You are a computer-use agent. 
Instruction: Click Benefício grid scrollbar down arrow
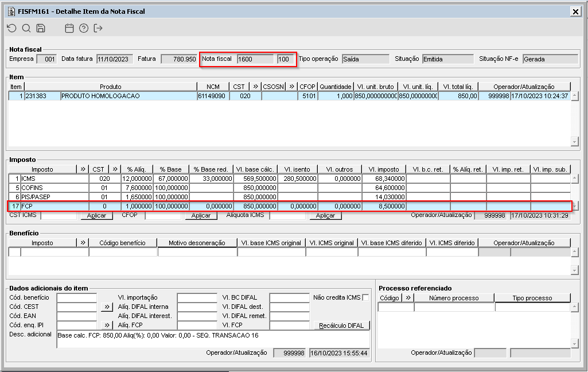(574, 270)
